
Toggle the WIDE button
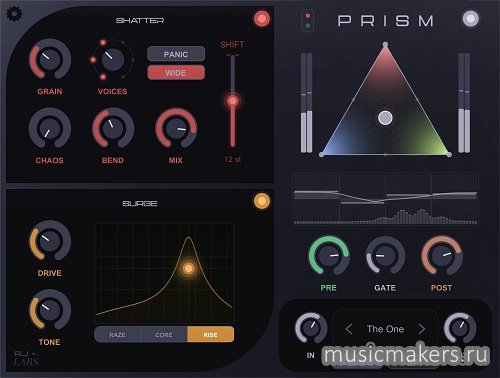[176, 73]
